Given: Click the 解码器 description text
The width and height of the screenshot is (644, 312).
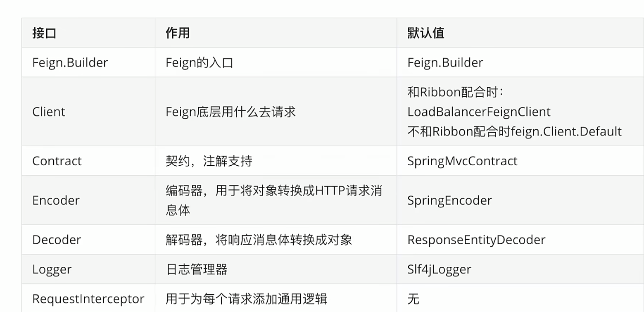Looking at the screenshot, I should (x=259, y=240).
